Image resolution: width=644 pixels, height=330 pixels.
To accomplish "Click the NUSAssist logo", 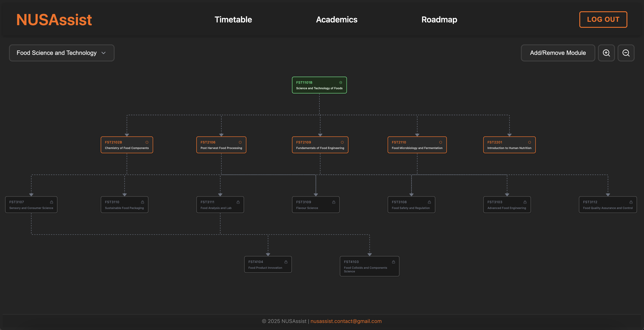I will [54, 19].
